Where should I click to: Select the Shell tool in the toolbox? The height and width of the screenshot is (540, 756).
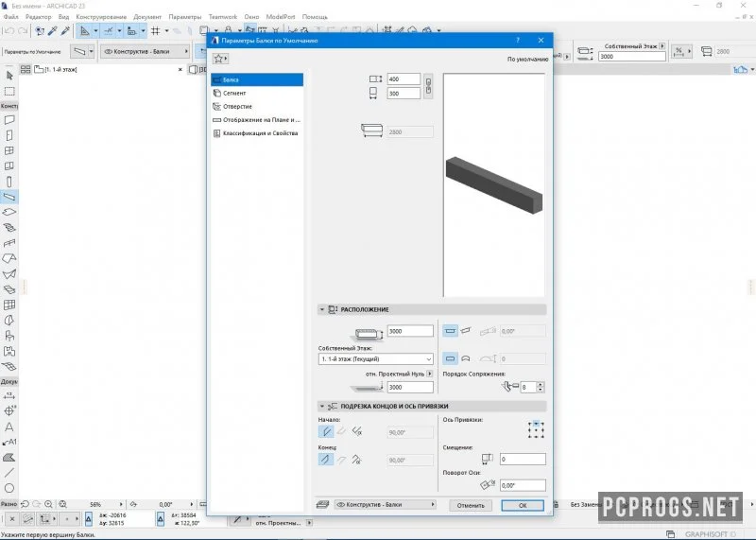point(9,274)
